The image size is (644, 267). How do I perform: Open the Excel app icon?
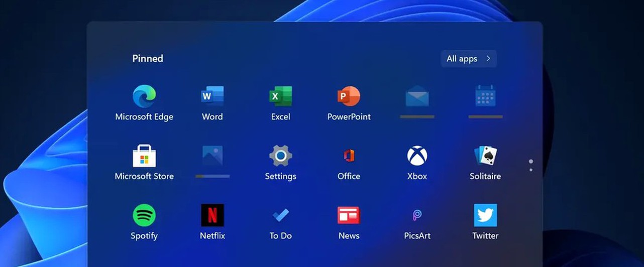coord(281,96)
